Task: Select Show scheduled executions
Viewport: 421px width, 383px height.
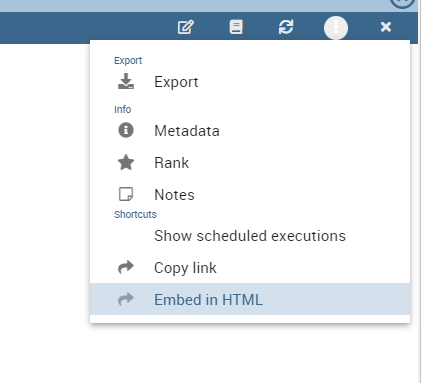Action: 250,236
